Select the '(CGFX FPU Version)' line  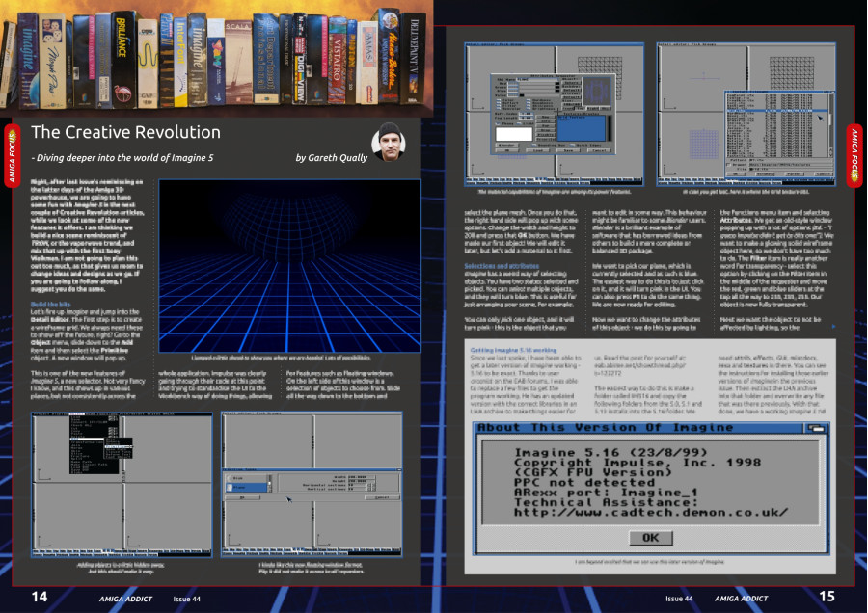(593, 472)
